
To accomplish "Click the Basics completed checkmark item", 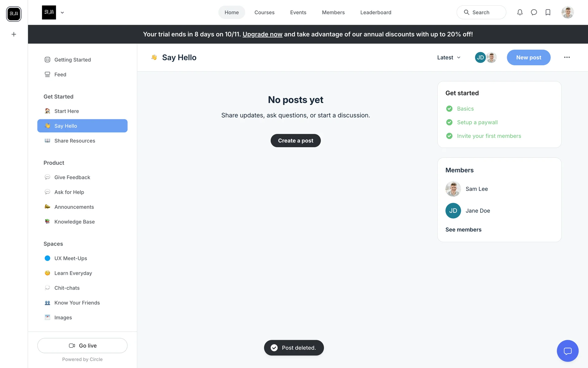I will (465, 109).
